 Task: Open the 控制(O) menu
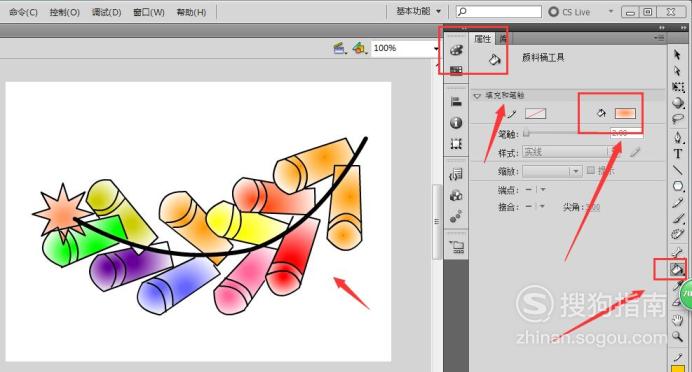point(65,12)
